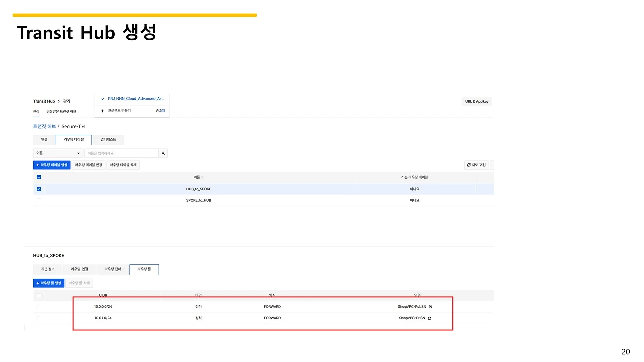Open external link icon beside ShopVPC-PriSN

429,318
